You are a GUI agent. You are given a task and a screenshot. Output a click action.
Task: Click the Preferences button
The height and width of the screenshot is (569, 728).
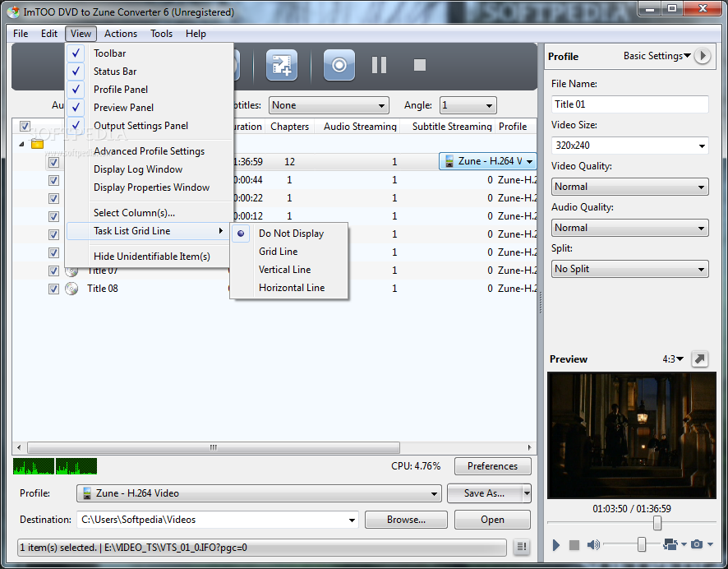click(x=493, y=466)
